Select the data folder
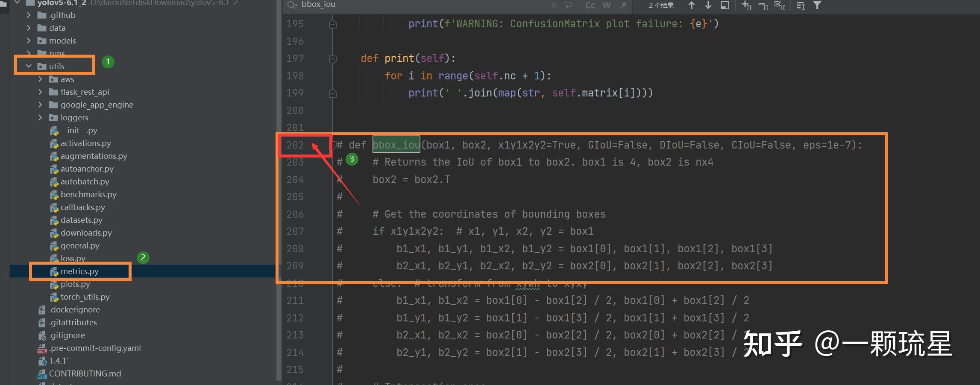Screen dimensions: 980x385 point(57,28)
